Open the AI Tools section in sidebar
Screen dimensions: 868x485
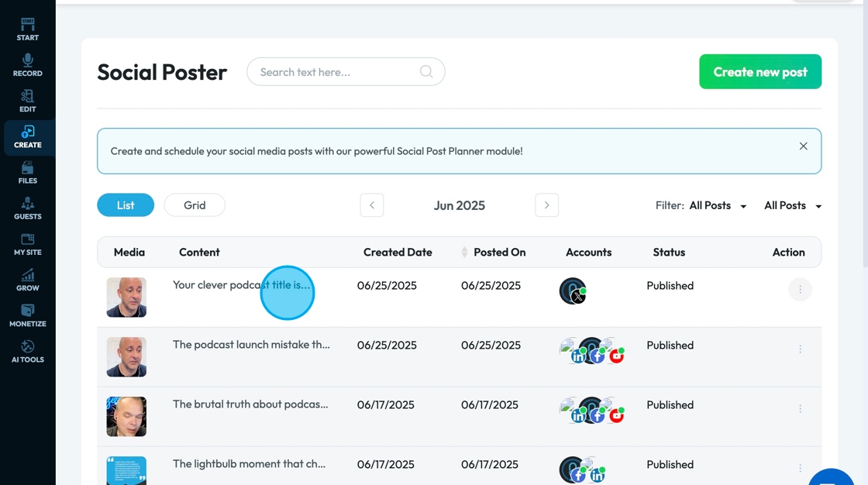point(28,352)
